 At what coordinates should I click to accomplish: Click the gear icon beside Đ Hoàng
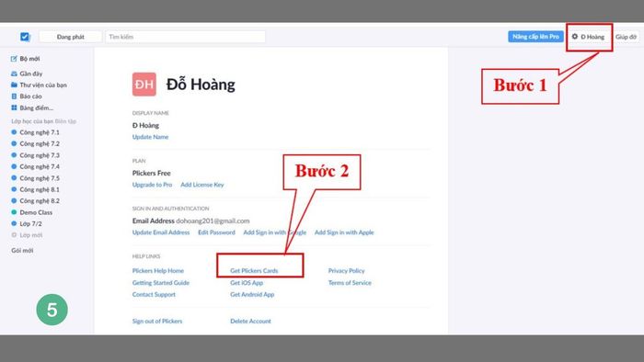[575, 37]
